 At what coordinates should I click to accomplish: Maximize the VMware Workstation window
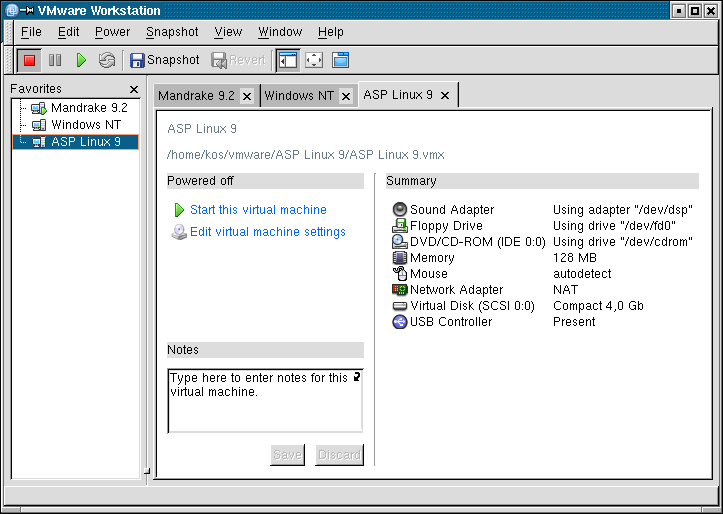coord(694,11)
